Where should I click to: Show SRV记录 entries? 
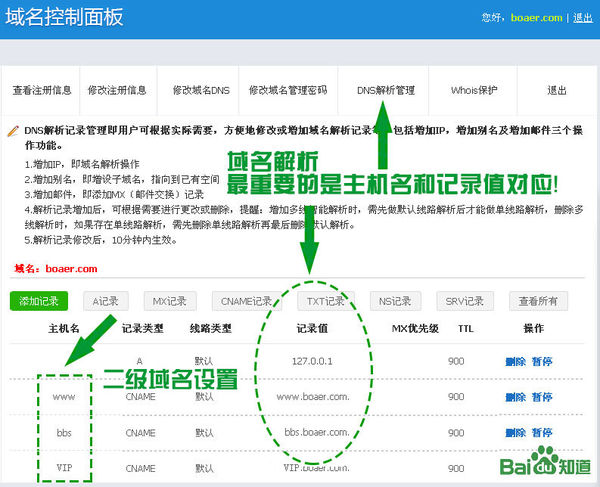pyautogui.click(x=464, y=301)
